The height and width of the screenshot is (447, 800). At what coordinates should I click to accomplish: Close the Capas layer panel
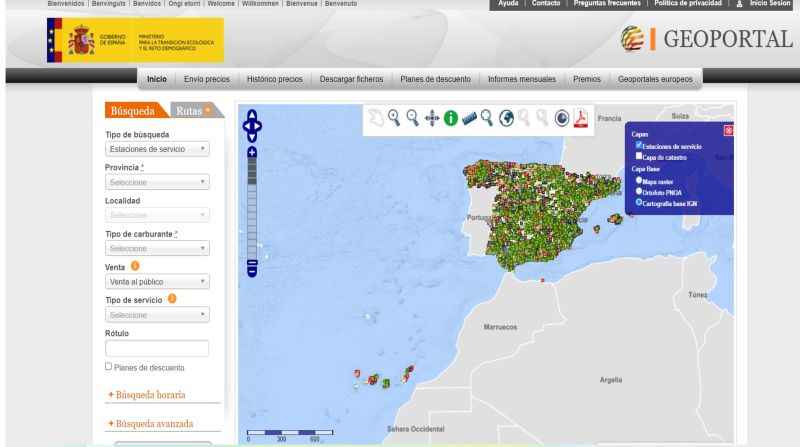(x=727, y=131)
